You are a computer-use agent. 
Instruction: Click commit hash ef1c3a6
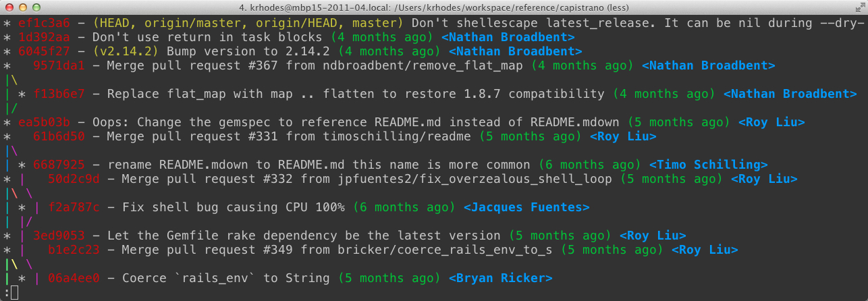[x=45, y=23]
